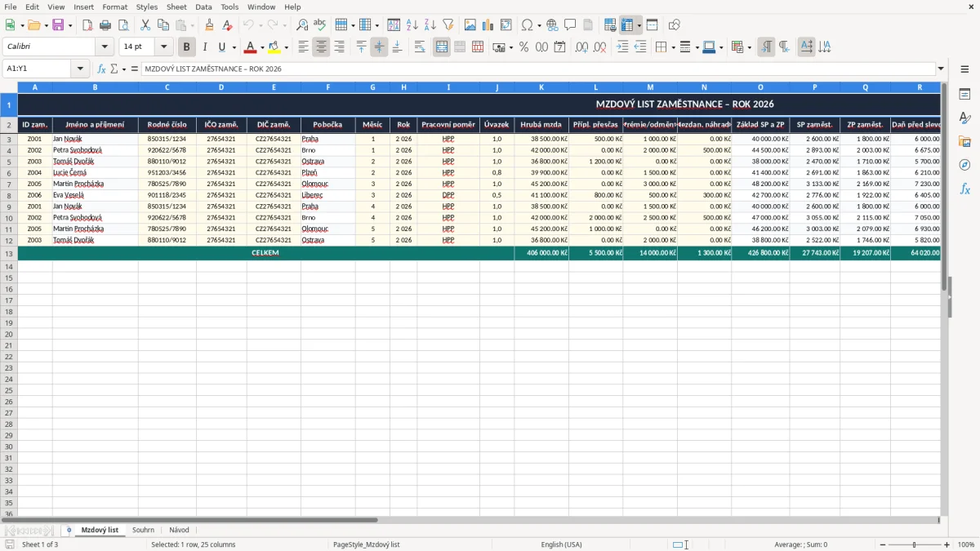Image resolution: width=980 pixels, height=551 pixels.
Task: Toggle Bold formatting
Action: (x=187, y=47)
